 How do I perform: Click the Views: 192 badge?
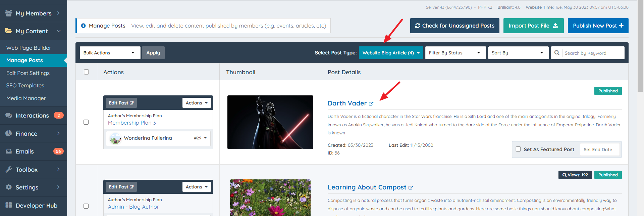[575, 175]
